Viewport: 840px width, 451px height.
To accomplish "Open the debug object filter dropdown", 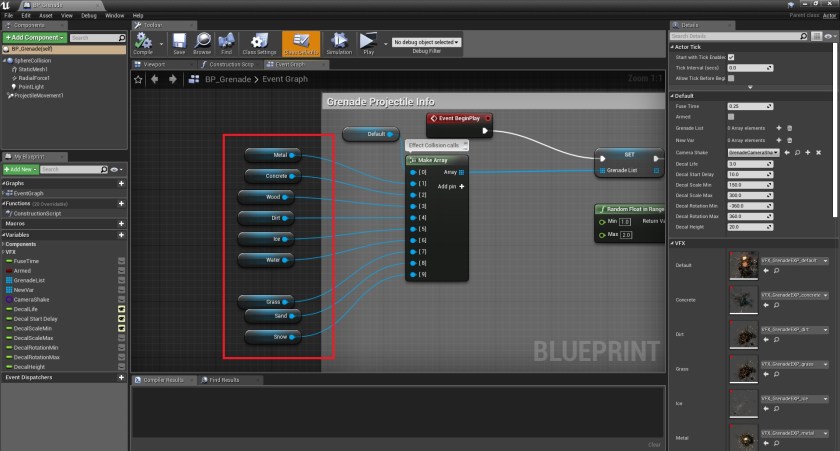I will tap(425, 42).
